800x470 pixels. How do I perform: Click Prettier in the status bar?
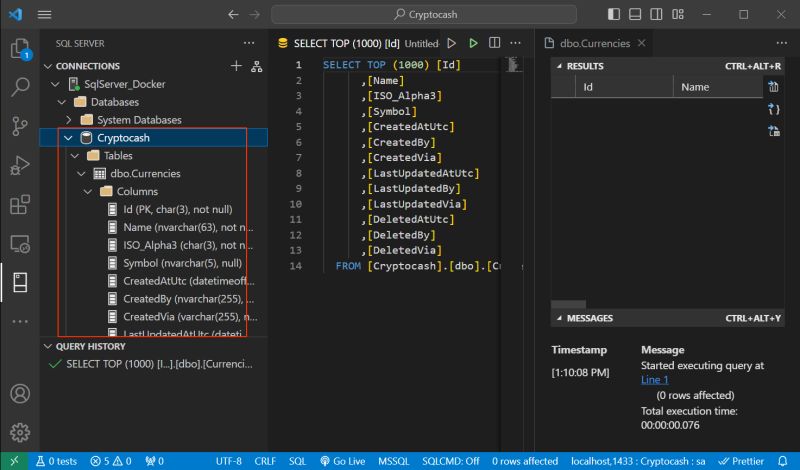coord(741,461)
